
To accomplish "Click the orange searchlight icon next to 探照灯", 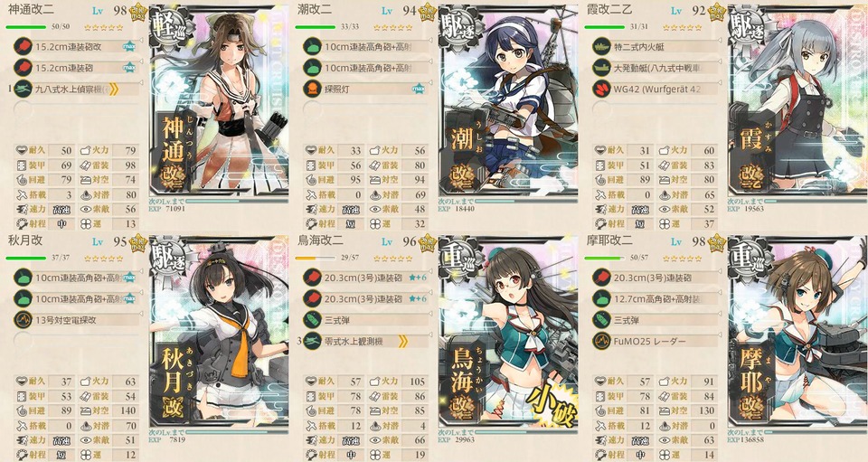I will pyautogui.click(x=312, y=90).
